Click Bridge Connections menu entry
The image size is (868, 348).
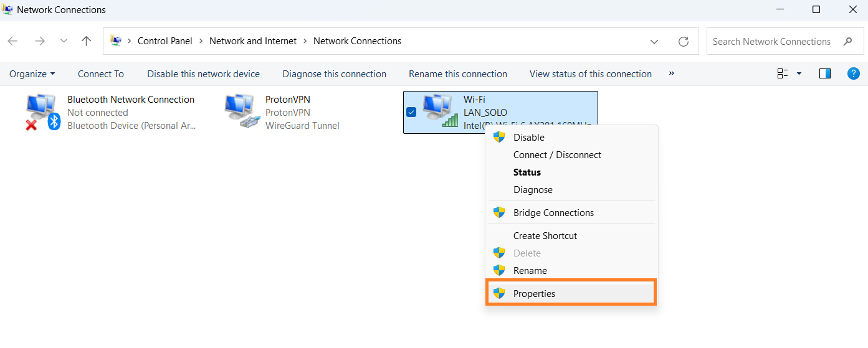click(x=553, y=212)
